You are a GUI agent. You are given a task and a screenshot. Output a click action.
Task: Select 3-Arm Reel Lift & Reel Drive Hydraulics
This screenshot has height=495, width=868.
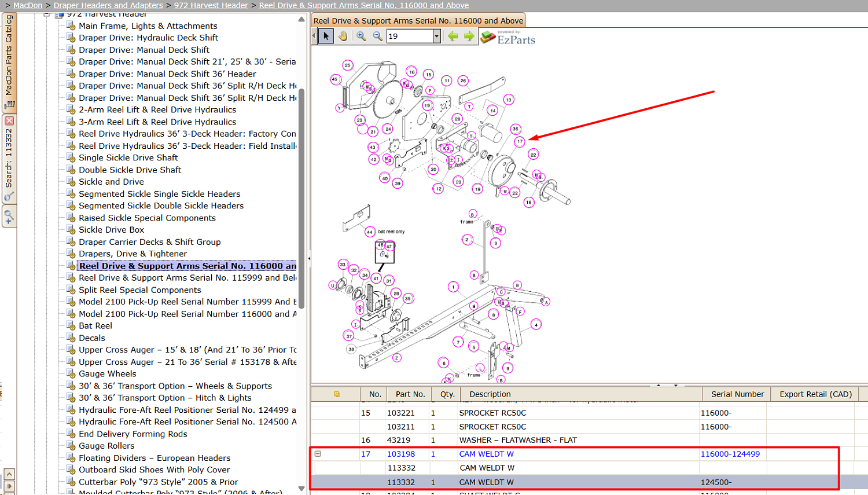click(x=157, y=122)
